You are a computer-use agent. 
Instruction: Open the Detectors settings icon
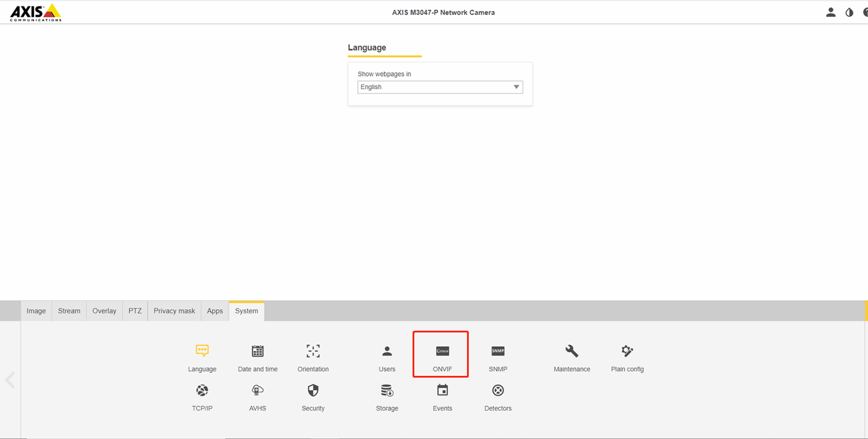click(498, 390)
